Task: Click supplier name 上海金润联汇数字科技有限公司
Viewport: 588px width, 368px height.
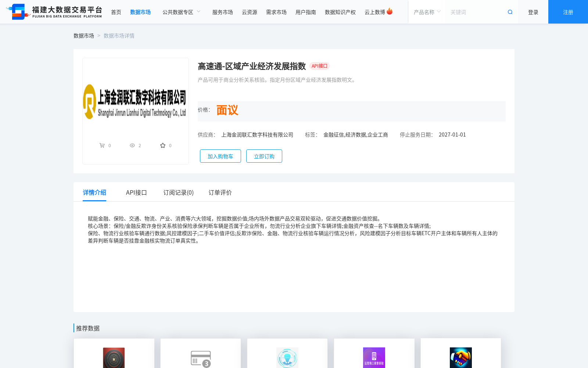Action: tap(257, 135)
